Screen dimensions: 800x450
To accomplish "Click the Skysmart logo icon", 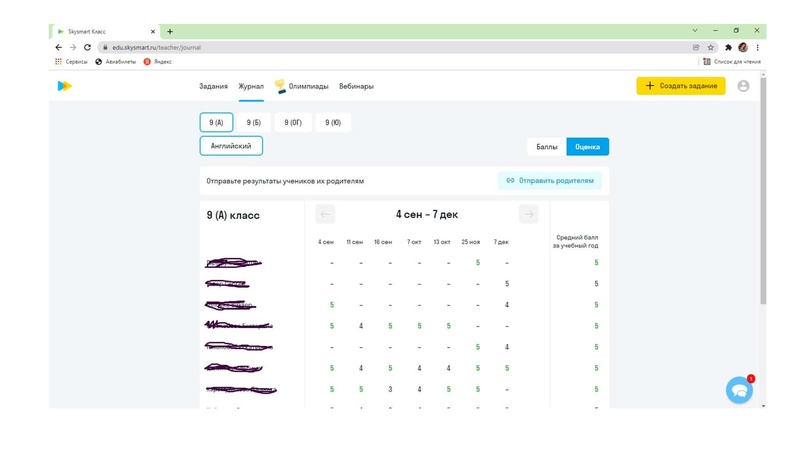I will pyautogui.click(x=64, y=86).
